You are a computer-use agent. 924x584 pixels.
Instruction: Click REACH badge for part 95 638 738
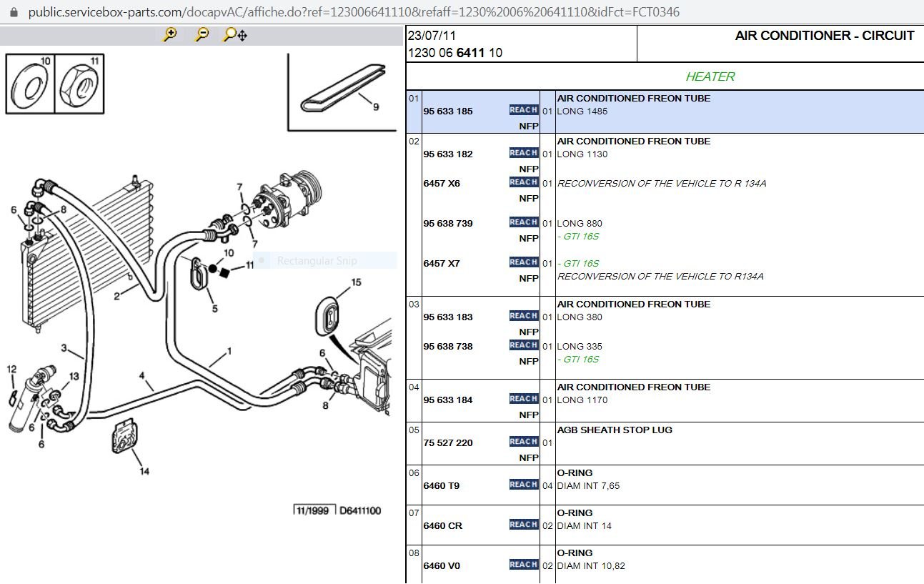tap(524, 345)
